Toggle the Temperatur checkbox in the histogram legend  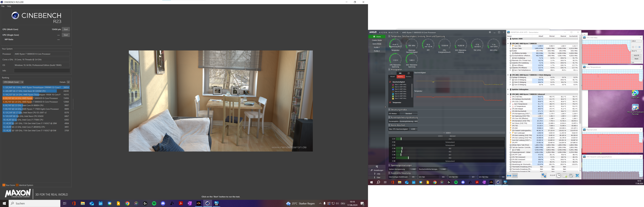point(390,103)
